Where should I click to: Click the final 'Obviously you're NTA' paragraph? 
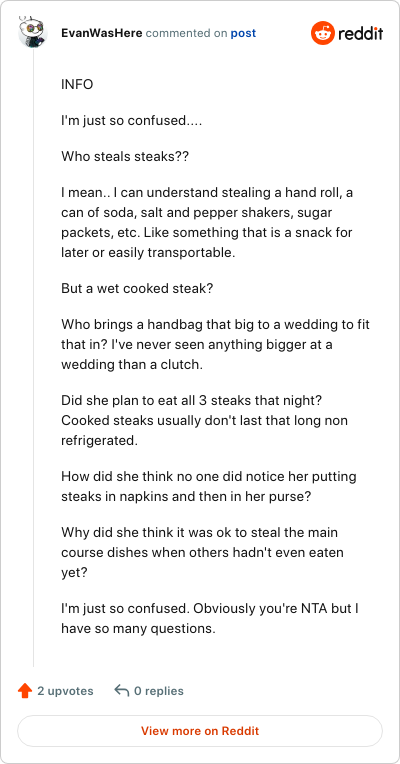[210, 619]
